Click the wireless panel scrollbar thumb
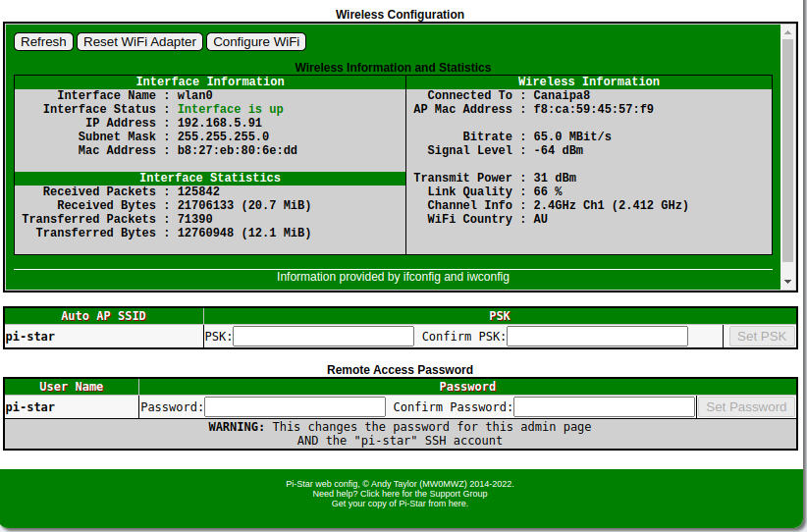 pyautogui.click(x=787, y=147)
